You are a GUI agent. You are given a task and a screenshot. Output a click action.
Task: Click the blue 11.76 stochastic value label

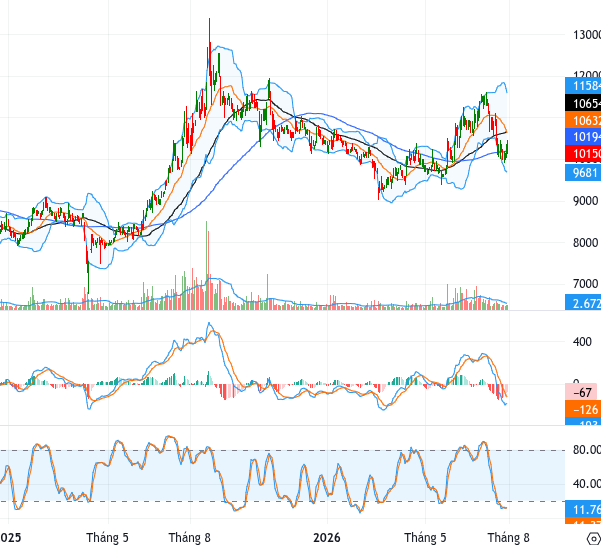pyautogui.click(x=583, y=509)
